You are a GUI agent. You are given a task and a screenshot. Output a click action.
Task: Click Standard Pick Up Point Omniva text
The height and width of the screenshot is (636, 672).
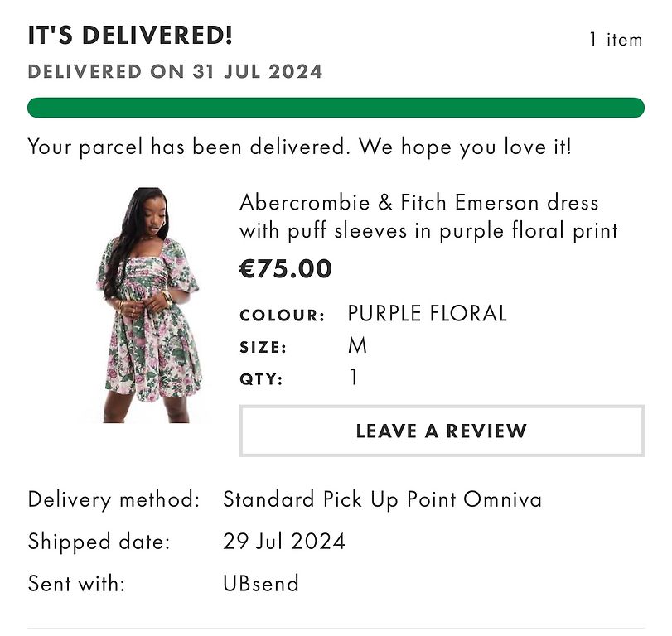coord(382,499)
